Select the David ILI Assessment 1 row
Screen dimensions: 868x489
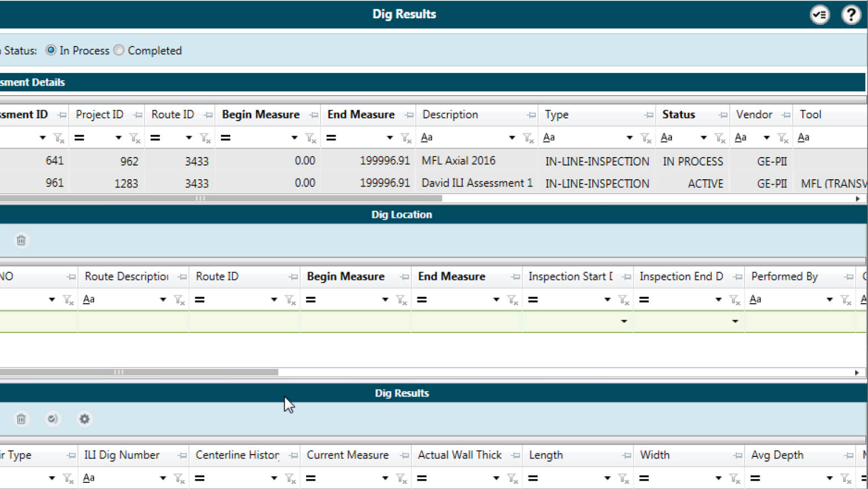(x=476, y=183)
